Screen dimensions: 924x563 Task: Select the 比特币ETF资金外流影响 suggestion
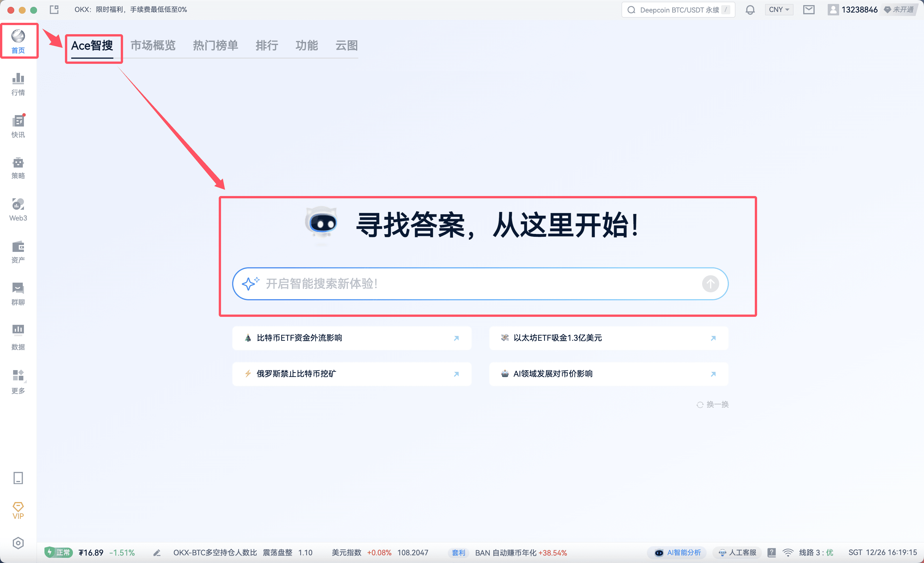(x=351, y=338)
